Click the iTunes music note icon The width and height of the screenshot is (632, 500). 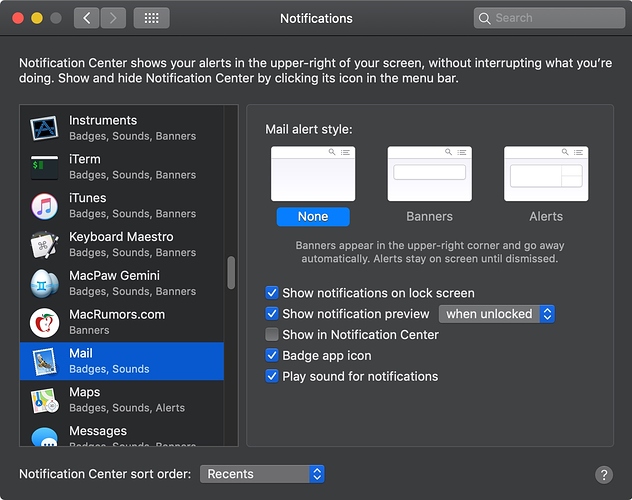[44, 206]
